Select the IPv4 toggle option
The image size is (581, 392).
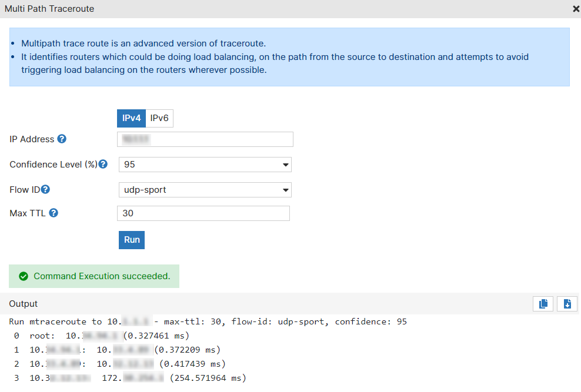[x=132, y=118]
